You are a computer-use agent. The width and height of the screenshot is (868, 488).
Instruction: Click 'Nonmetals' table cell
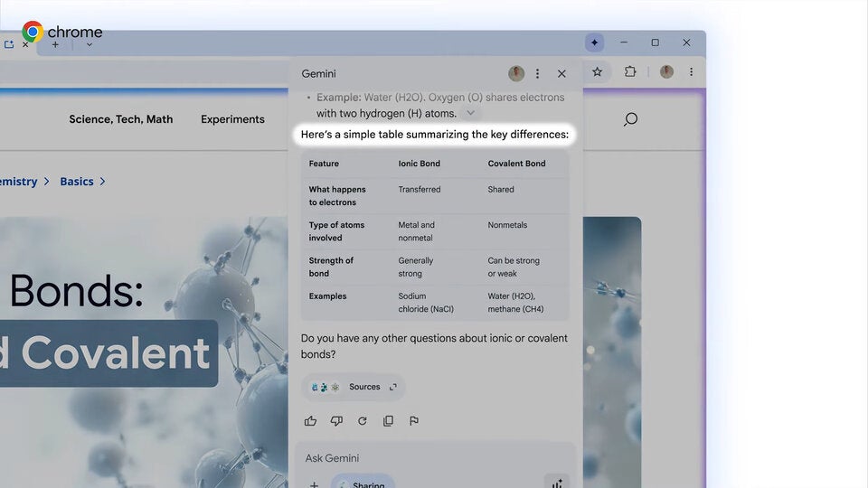pos(507,225)
